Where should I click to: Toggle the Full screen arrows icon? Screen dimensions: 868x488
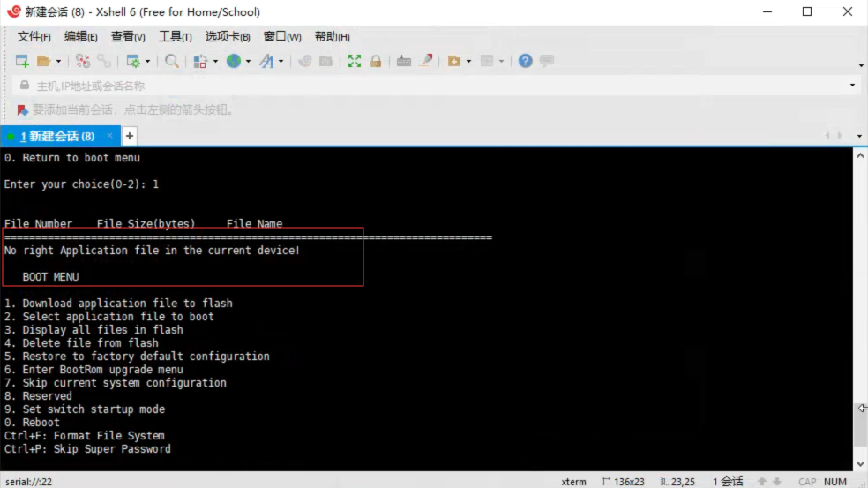coord(355,61)
